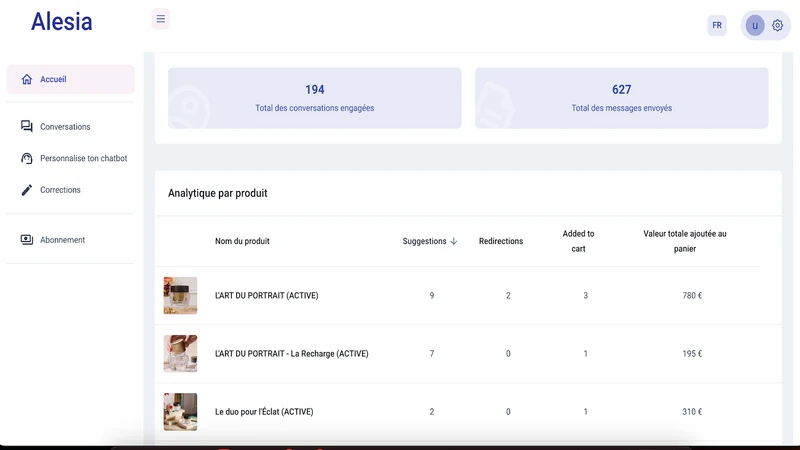
Task: Open L'ART DU PORTRAIT product thumbnail
Action: coord(180,295)
